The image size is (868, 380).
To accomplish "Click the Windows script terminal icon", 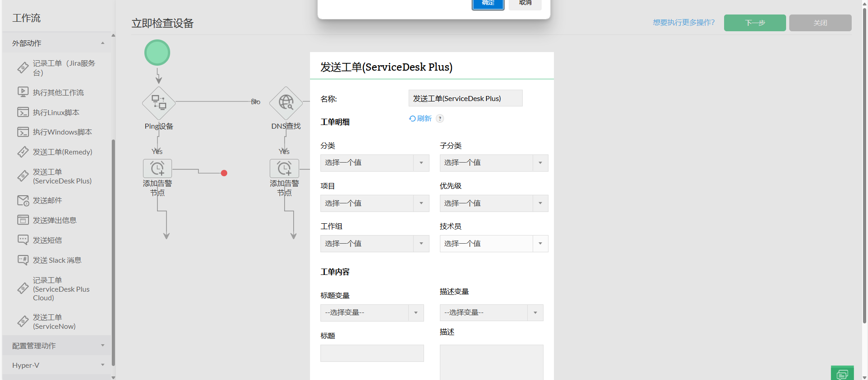I will point(23,132).
